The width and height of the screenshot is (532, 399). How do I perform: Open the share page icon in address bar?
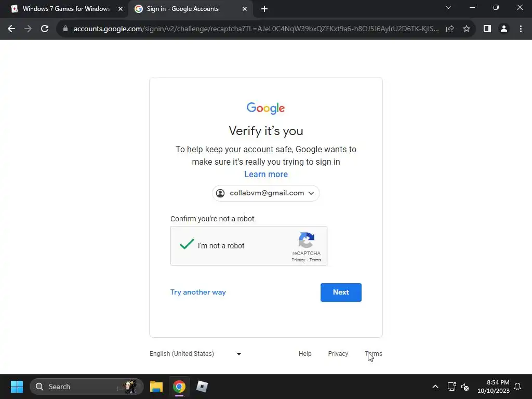pos(450,29)
